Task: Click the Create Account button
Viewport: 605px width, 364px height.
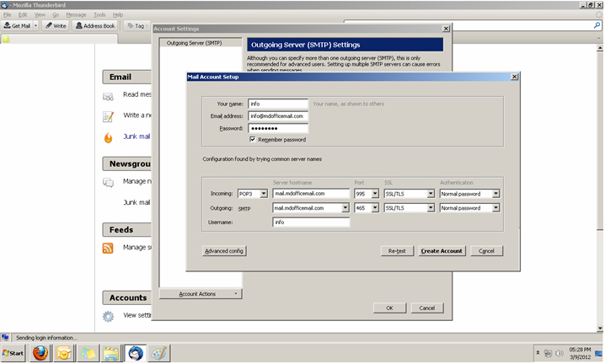Action: point(441,251)
